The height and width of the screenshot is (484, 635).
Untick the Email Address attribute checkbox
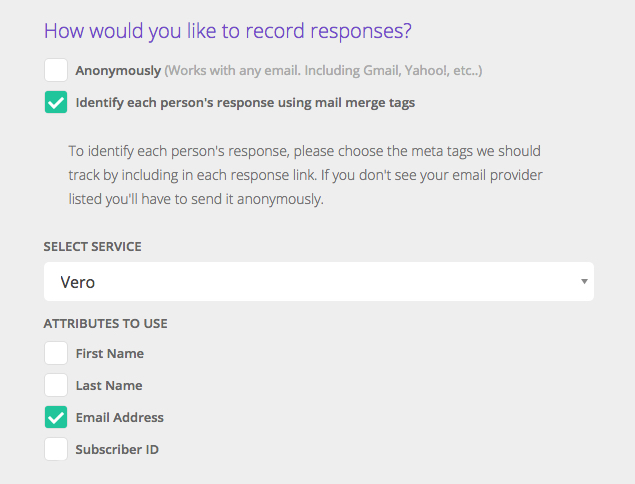click(56, 417)
